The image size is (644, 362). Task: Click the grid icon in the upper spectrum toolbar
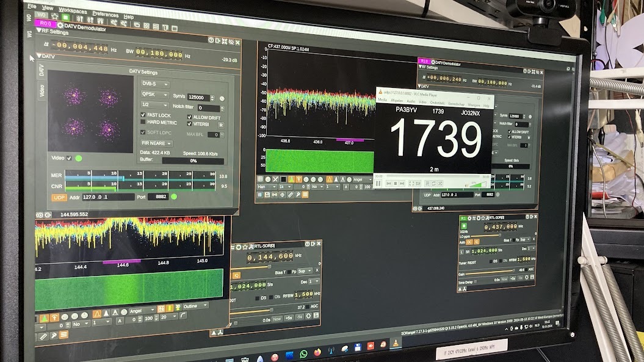pos(261,179)
